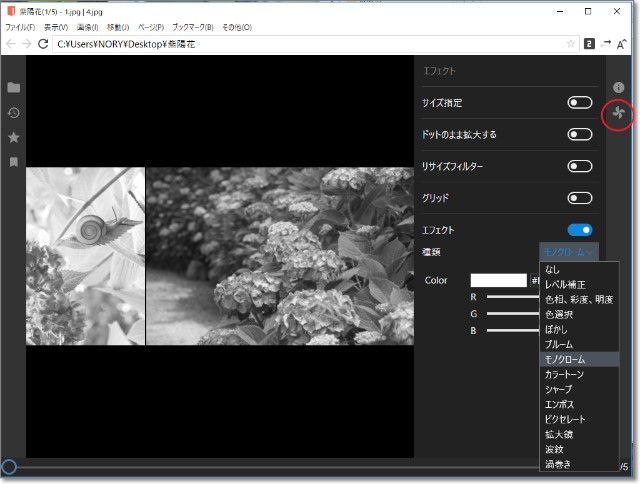Open the bookmark panel in left sidebar
Image resolution: width=640 pixels, height=484 pixels.
pos(14,161)
